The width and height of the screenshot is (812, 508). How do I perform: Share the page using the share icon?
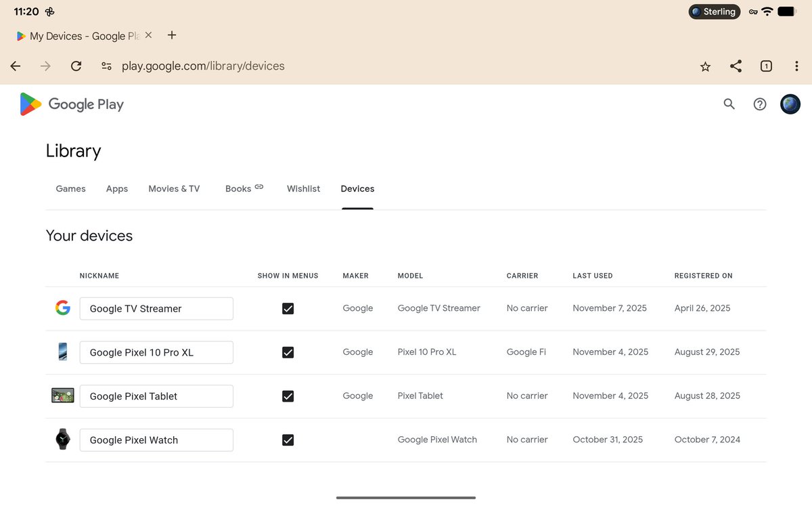click(736, 66)
